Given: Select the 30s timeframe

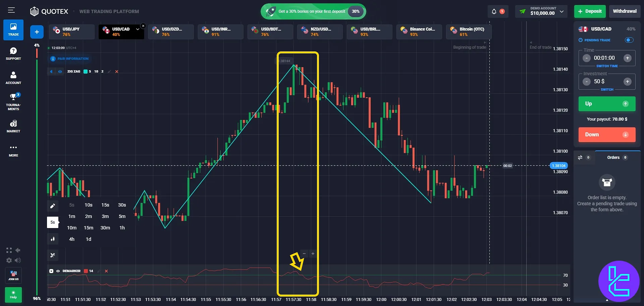Looking at the screenshot, I should pos(122,205).
